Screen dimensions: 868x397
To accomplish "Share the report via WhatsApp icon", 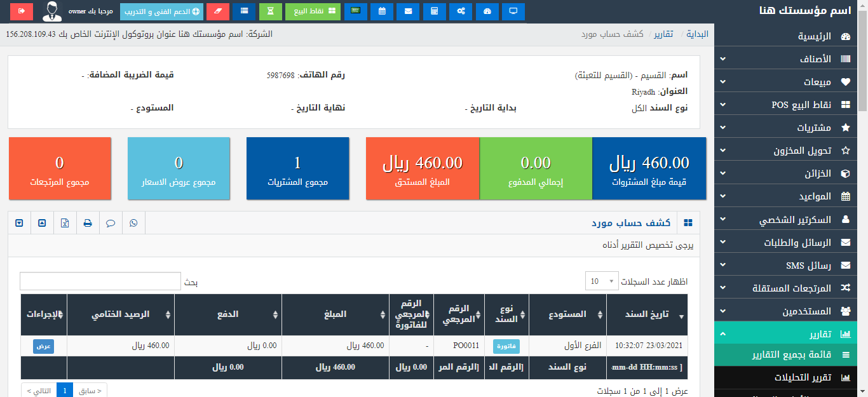I will [133, 223].
